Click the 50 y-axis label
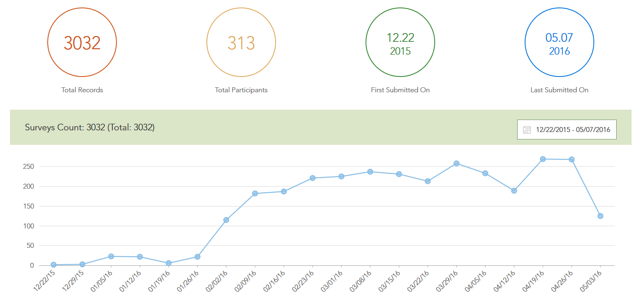This screenshot has width=644, height=300. coord(29,246)
